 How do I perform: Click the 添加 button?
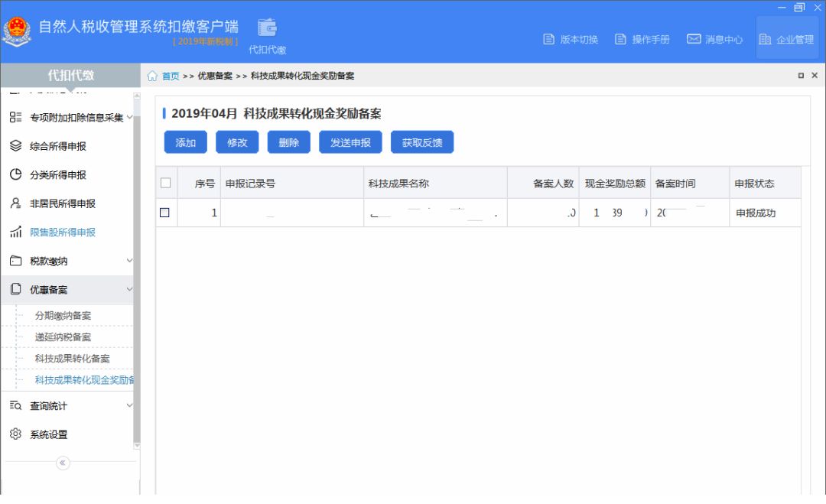click(x=185, y=142)
